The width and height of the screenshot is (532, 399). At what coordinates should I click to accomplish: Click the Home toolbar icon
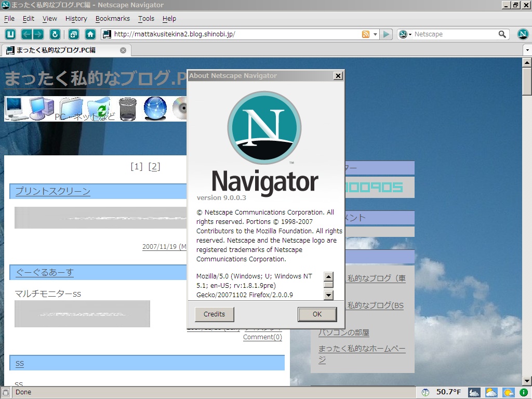[90, 34]
